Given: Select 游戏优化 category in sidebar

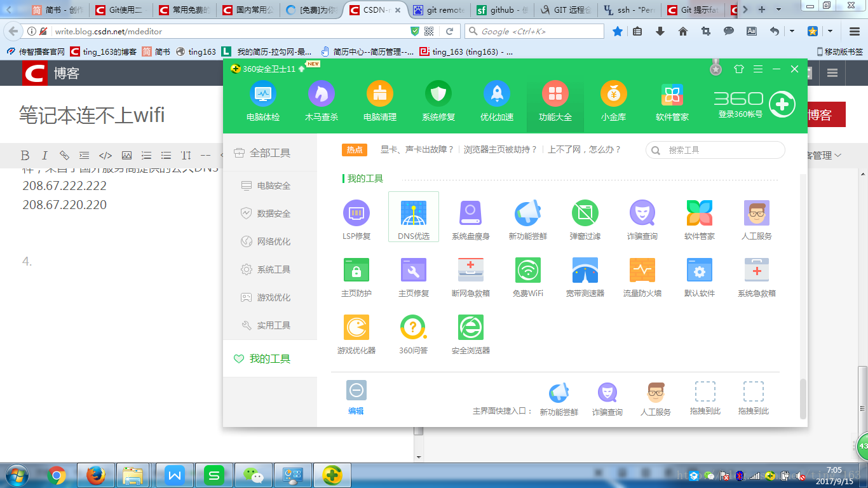Looking at the screenshot, I should [x=270, y=297].
